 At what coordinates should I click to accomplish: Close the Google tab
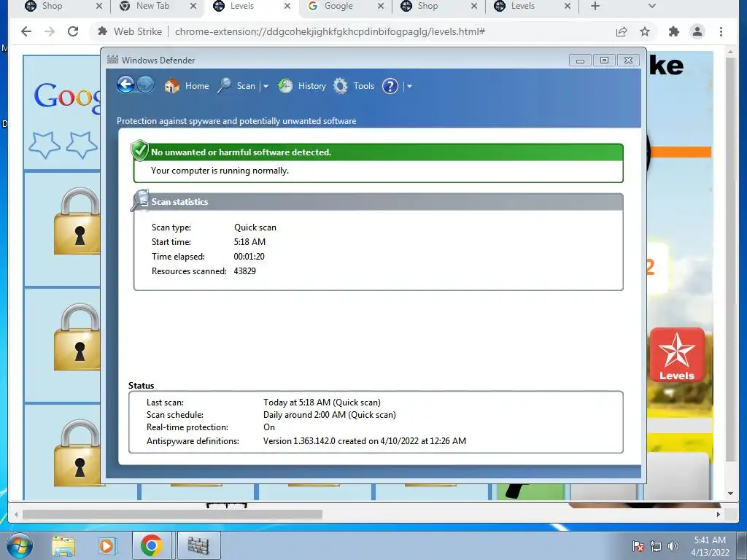point(381,6)
